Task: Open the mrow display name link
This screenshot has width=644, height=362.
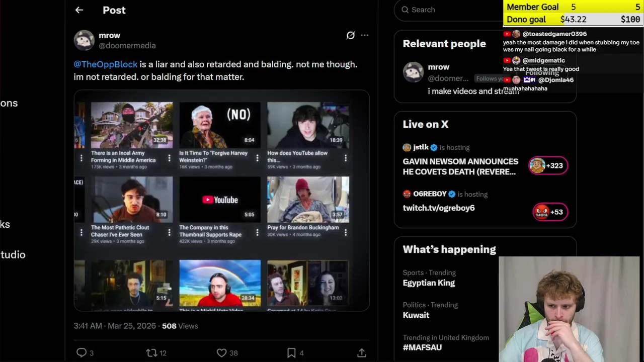Action: tap(109, 35)
